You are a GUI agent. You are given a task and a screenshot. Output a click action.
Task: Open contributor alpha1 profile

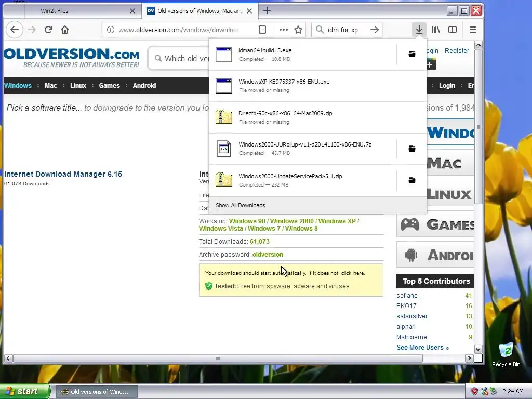point(406,327)
